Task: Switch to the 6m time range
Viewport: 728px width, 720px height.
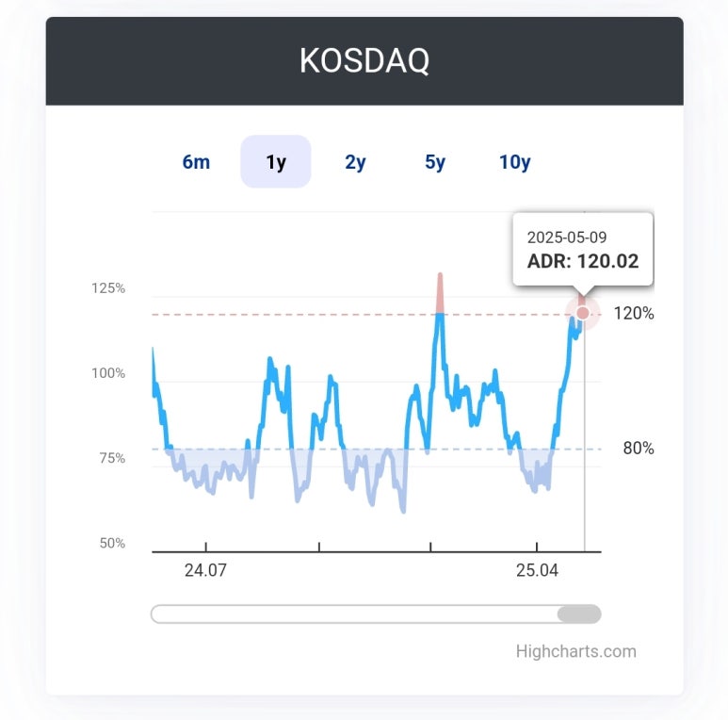Action: pos(196,162)
